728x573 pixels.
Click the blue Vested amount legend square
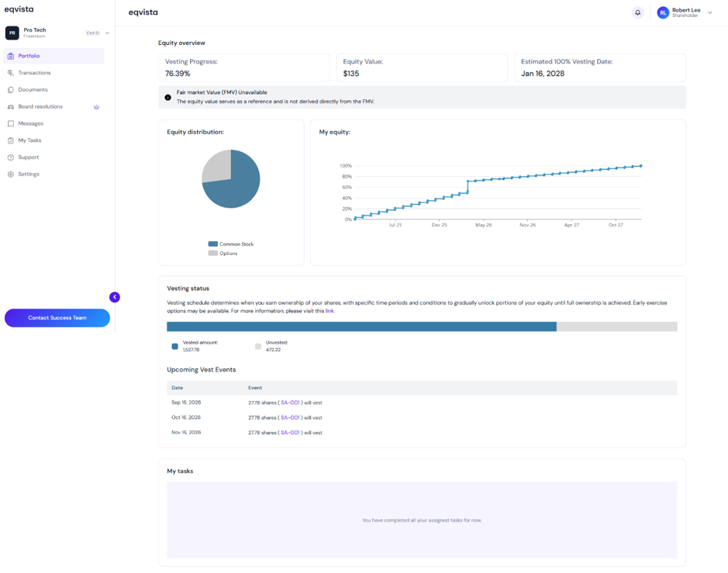[175, 347]
